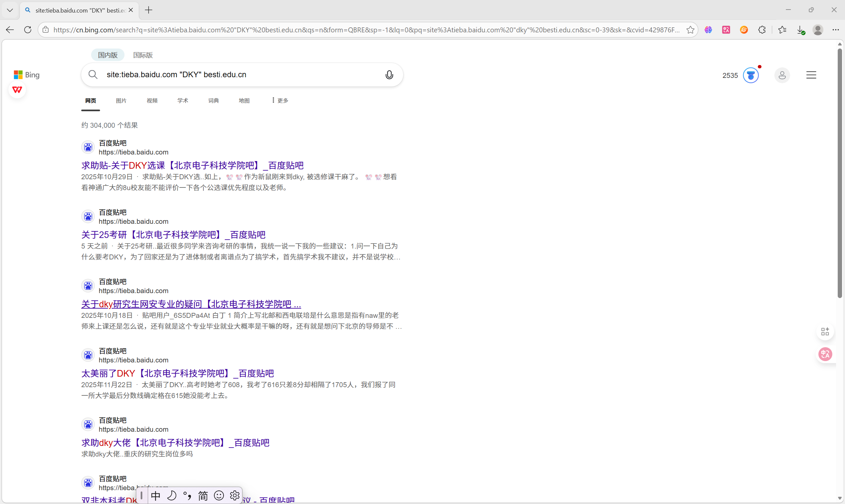This screenshot has width=845, height=504.
Task: Open the tab search chevron at top left
Action: coord(10,10)
